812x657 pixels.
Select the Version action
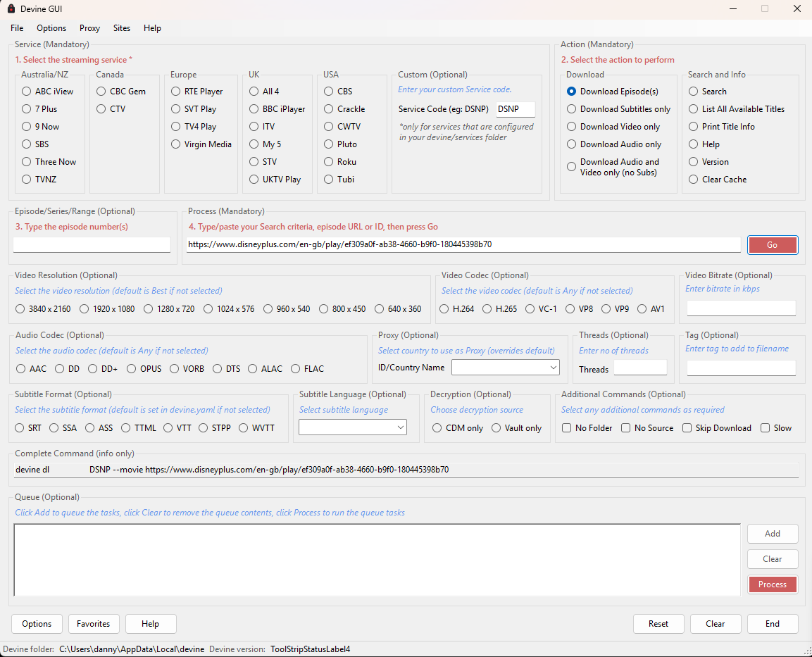click(709, 161)
